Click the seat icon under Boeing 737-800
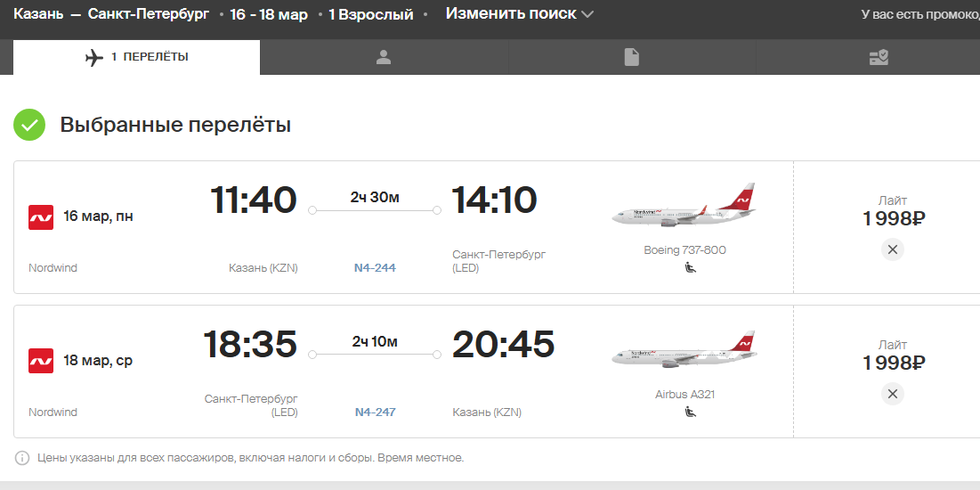The height and width of the screenshot is (490, 980). 691,267
